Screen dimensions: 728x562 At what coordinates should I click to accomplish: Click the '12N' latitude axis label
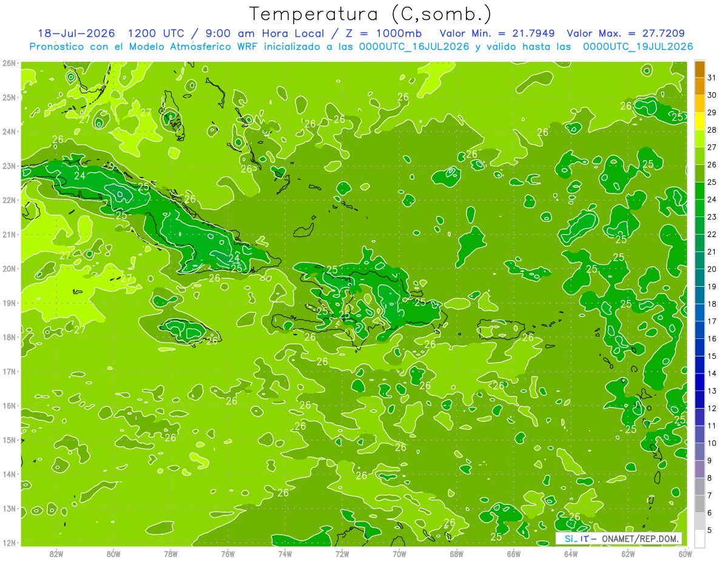pyautogui.click(x=9, y=543)
